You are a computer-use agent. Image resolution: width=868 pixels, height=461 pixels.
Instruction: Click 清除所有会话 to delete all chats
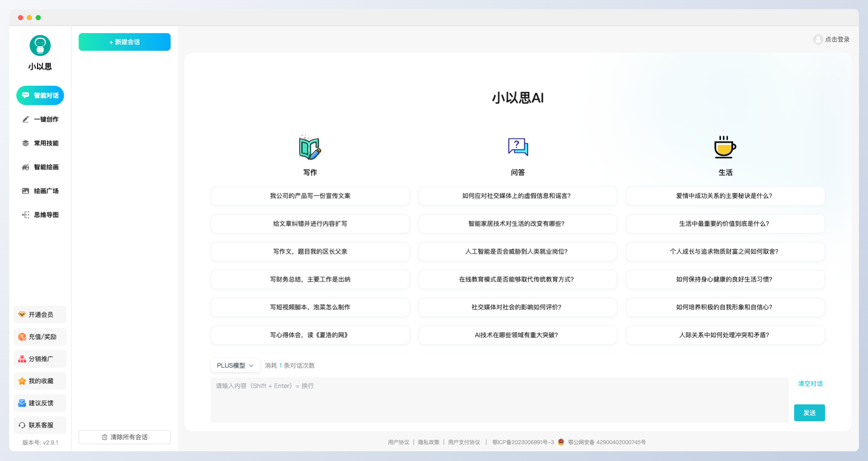(x=124, y=437)
